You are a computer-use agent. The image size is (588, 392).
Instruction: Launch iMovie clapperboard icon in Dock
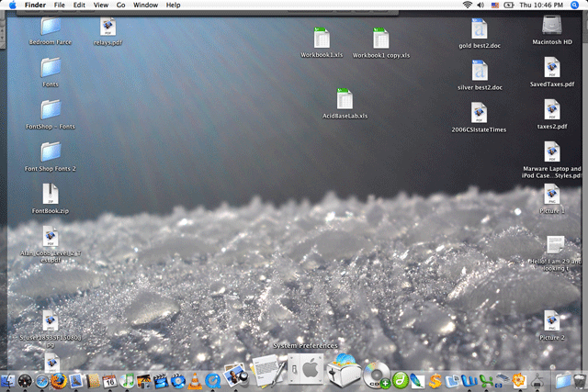161,381
